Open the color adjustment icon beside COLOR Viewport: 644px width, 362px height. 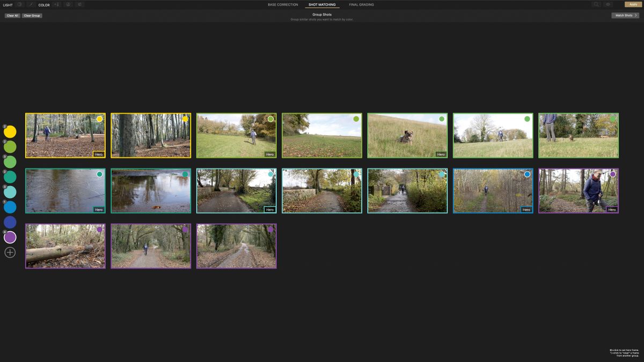(56, 5)
